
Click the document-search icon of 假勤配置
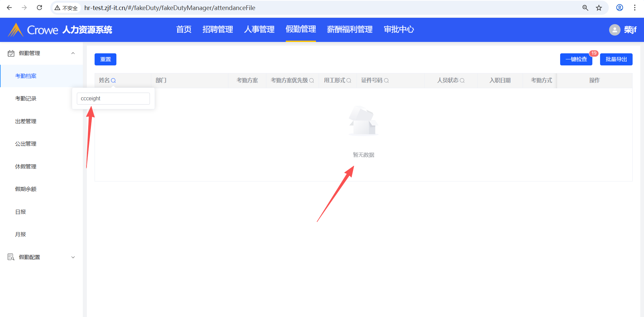click(11, 257)
